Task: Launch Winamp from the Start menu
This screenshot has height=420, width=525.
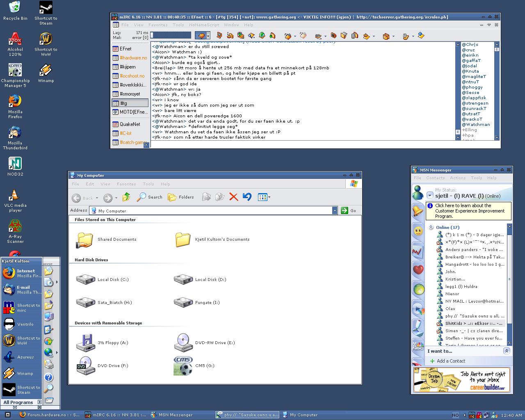Action: click(22, 374)
